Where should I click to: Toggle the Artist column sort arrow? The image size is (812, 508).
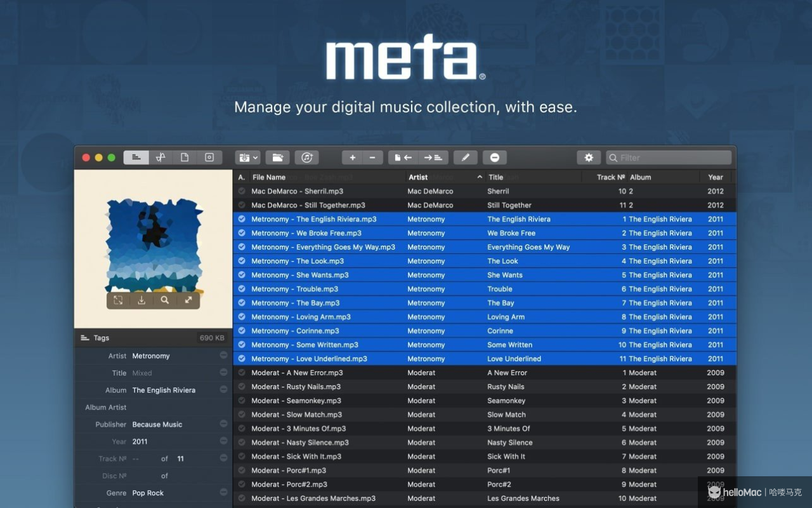[480, 177]
